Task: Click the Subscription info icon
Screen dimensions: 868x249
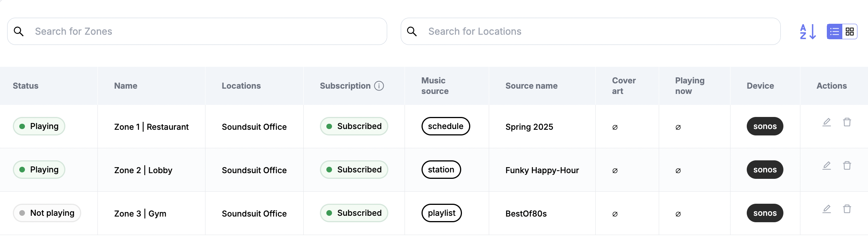Action: click(x=379, y=86)
